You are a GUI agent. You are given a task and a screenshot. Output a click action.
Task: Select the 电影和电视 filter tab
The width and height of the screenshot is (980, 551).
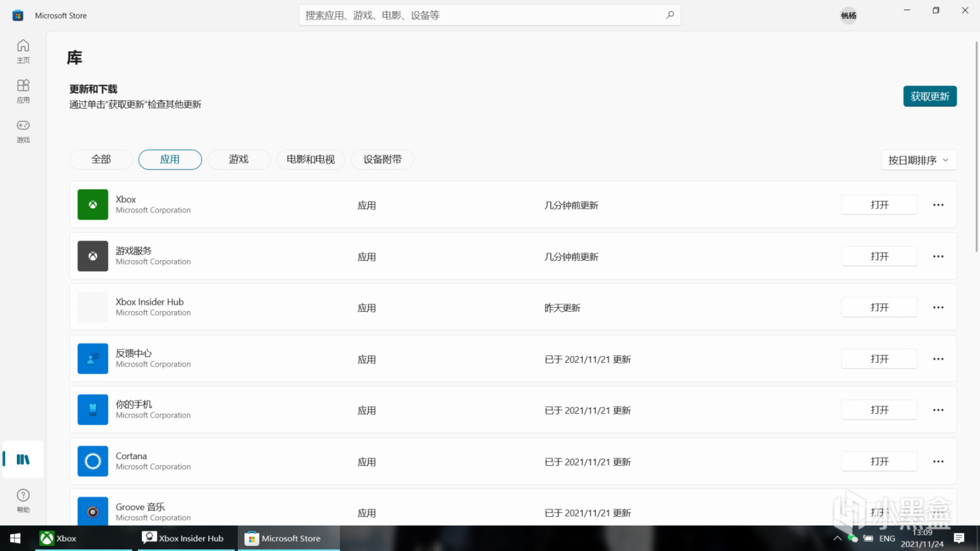(311, 159)
